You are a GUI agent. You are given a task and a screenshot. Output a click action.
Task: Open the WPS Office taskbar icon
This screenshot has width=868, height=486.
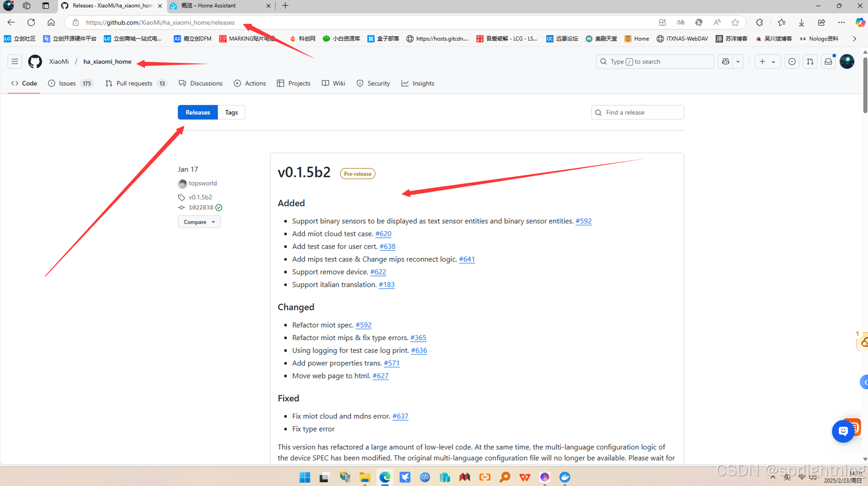(524, 477)
